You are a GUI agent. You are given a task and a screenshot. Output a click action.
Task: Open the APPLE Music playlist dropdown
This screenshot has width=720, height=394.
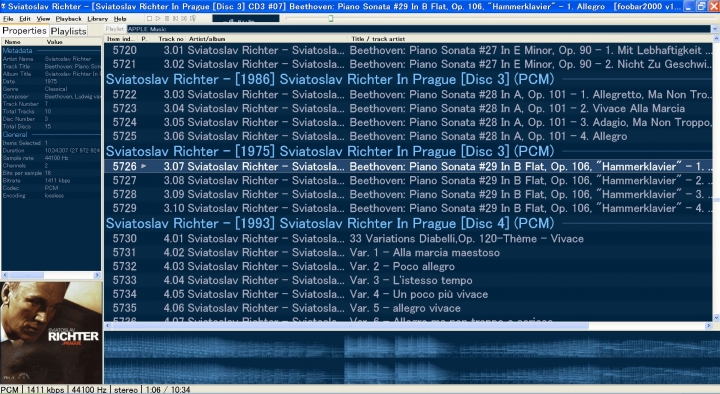pyautogui.click(x=714, y=29)
